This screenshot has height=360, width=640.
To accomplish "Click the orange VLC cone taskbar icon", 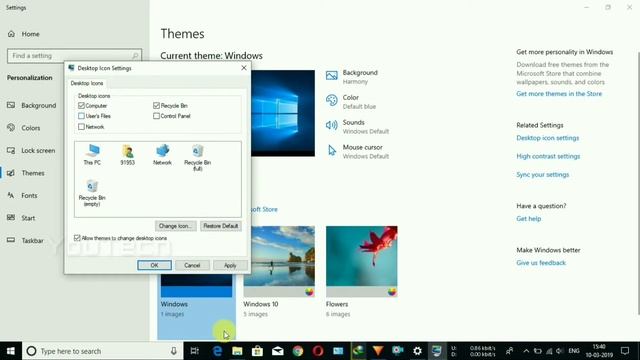I will click(378, 351).
